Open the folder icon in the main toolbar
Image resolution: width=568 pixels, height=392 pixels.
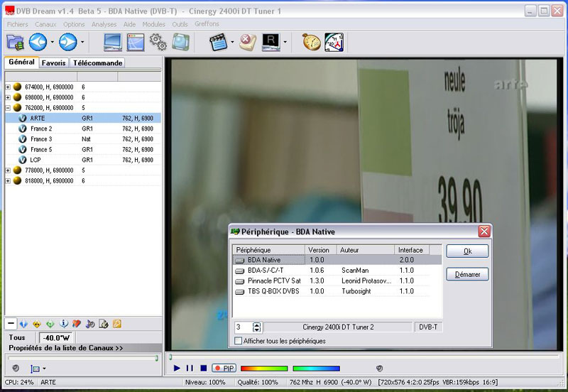pos(15,42)
